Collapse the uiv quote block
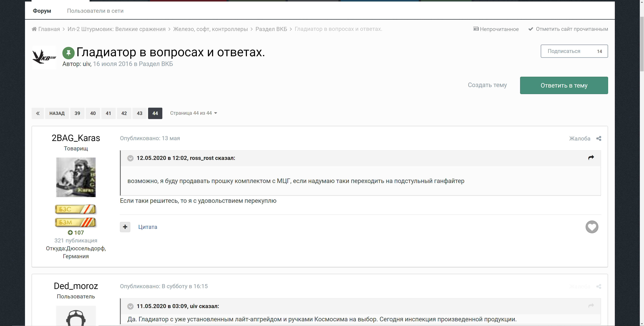Image resolution: width=644 pixels, height=326 pixels. 130,306
